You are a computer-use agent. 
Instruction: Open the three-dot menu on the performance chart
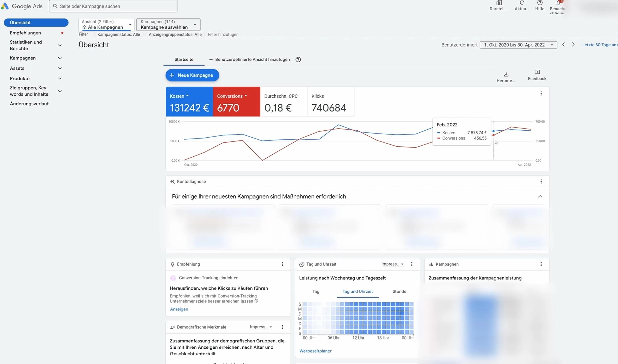click(541, 93)
